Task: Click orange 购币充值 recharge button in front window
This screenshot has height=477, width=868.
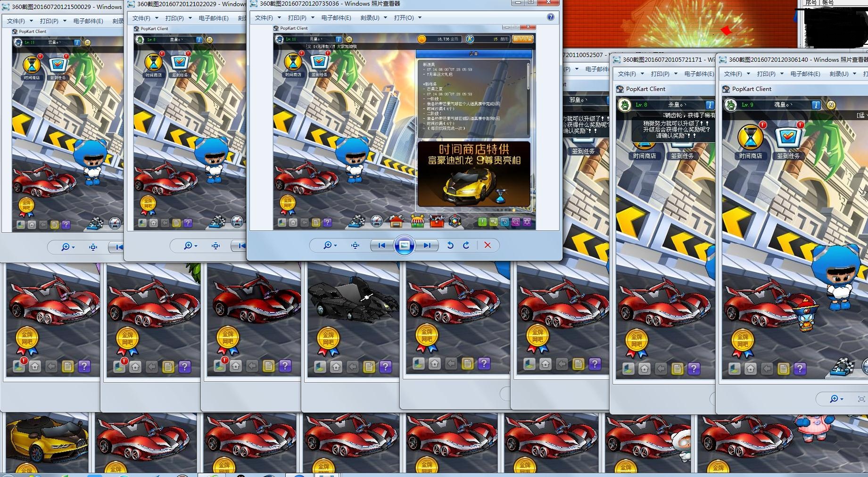Action: (x=522, y=39)
